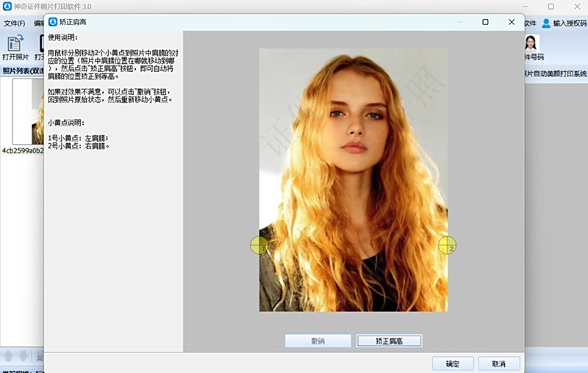Open the 文件(F) menu
The image size is (588, 373).
tap(14, 23)
